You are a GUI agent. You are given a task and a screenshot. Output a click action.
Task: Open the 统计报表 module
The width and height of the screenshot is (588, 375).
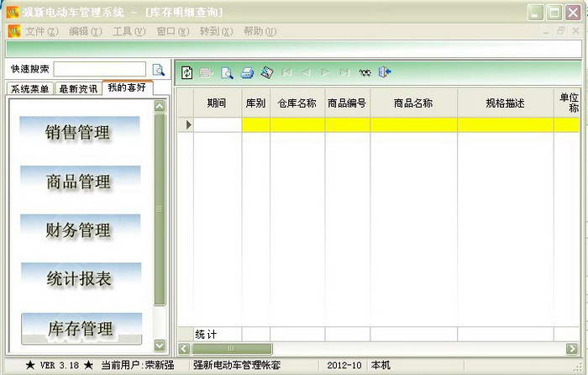point(81,279)
